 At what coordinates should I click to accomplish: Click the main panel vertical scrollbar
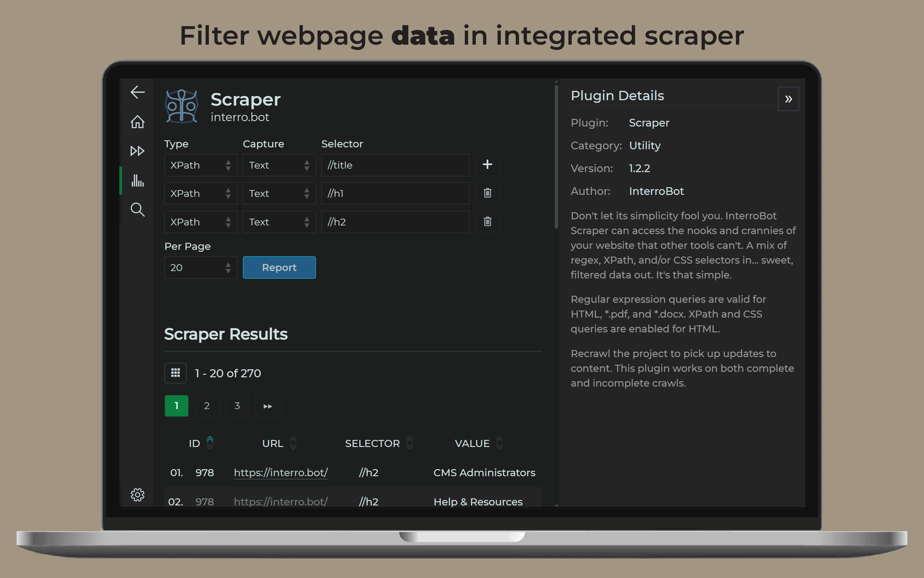click(x=556, y=157)
